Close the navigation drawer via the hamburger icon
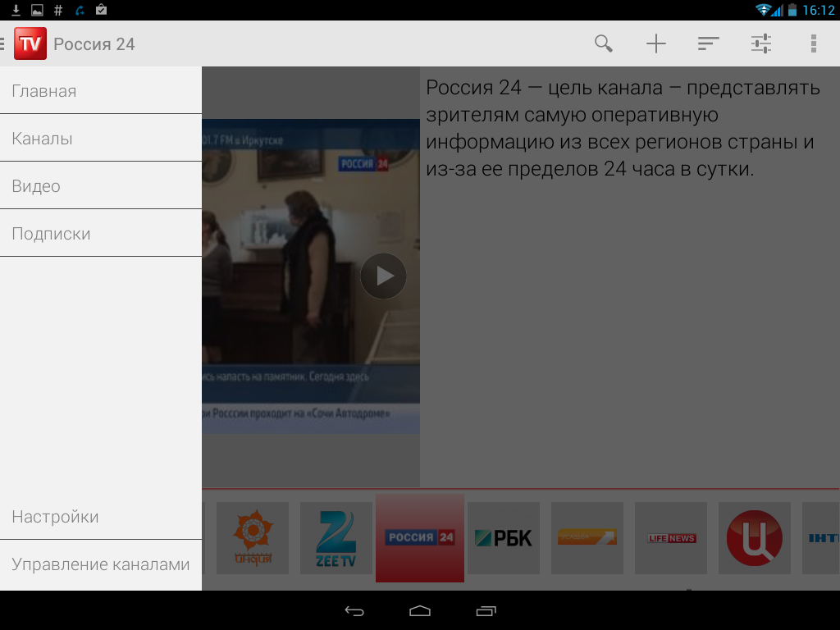Viewport: 840px width, 630px height. pos(2,43)
